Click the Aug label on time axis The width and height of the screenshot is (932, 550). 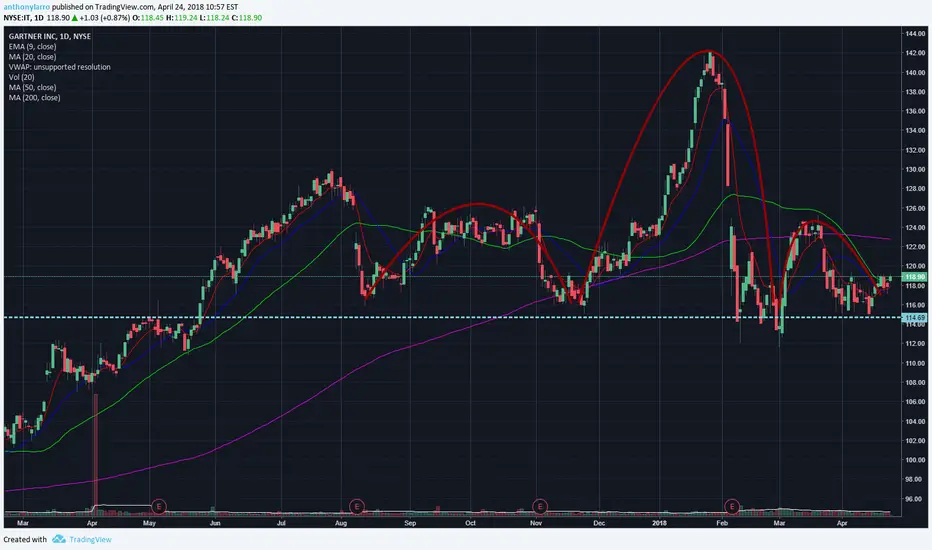(x=341, y=523)
